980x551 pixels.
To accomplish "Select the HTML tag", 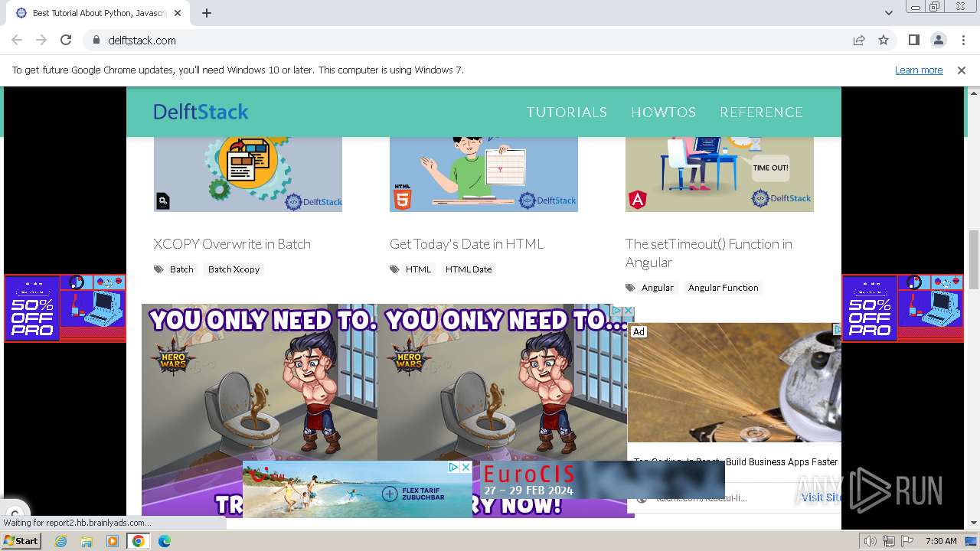I will click(x=418, y=269).
